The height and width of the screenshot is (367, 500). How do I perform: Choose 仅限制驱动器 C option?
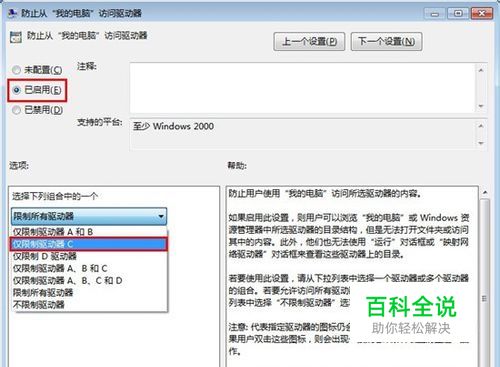click(89, 244)
